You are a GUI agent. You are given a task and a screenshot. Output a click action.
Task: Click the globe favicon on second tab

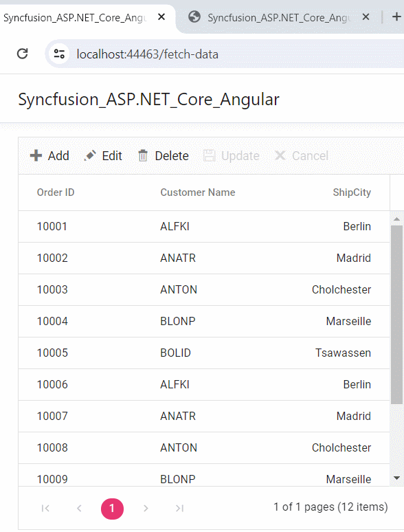(194, 16)
